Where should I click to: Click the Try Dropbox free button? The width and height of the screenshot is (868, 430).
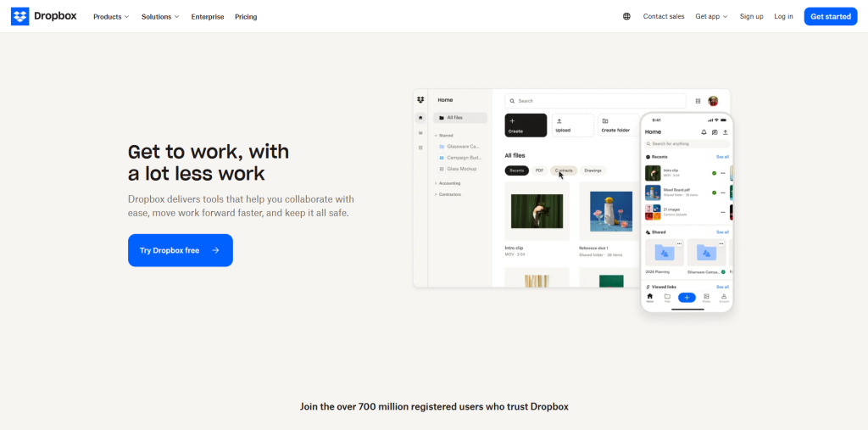point(181,250)
